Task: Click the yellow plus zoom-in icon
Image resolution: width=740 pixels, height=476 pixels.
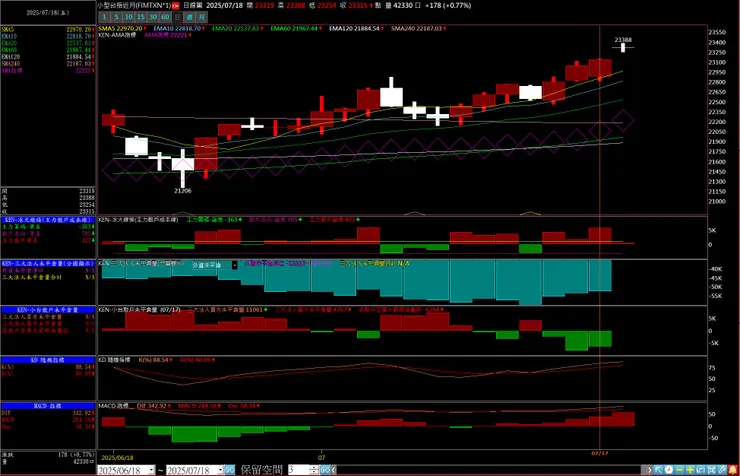Action: (x=690, y=470)
